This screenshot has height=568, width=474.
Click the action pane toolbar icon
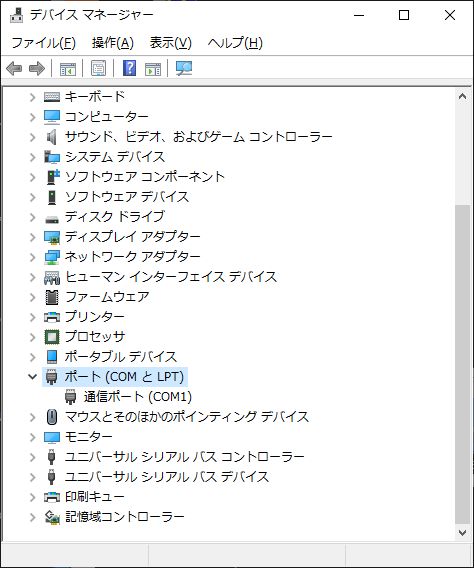tap(153, 68)
